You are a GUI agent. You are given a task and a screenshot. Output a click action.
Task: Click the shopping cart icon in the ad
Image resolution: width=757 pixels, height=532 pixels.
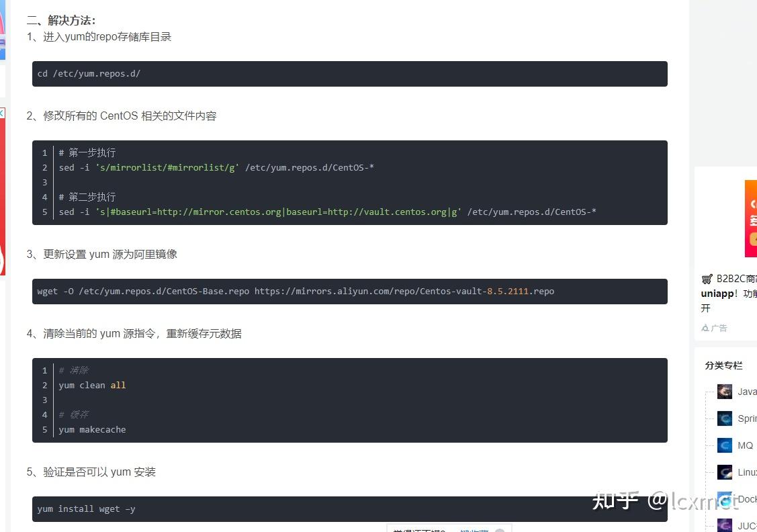[x=706, y=278]
